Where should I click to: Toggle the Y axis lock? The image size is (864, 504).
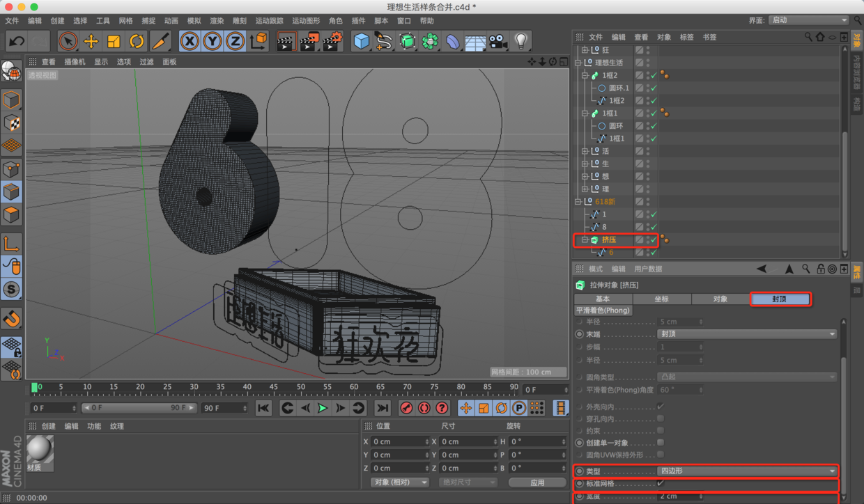[212, 41]
